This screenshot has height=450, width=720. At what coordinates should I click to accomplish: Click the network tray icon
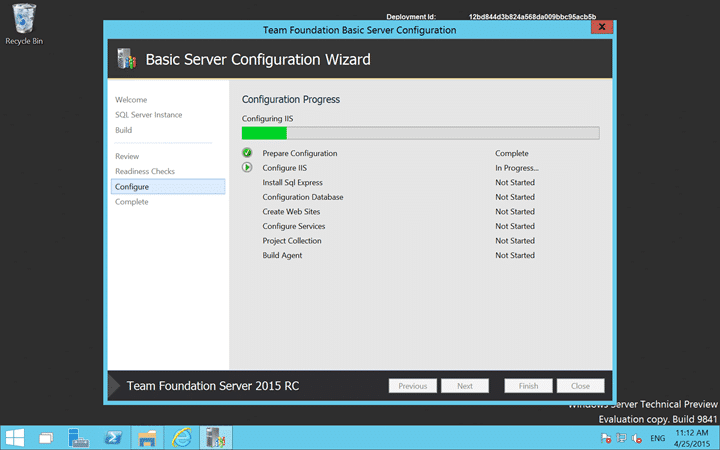(621, 438)
